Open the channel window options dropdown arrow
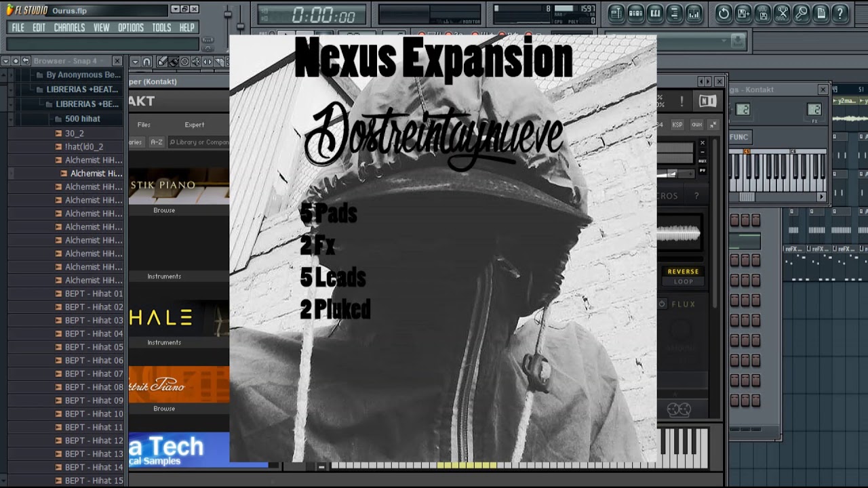The height and width of the screenshot is (488, 868). 135,62
